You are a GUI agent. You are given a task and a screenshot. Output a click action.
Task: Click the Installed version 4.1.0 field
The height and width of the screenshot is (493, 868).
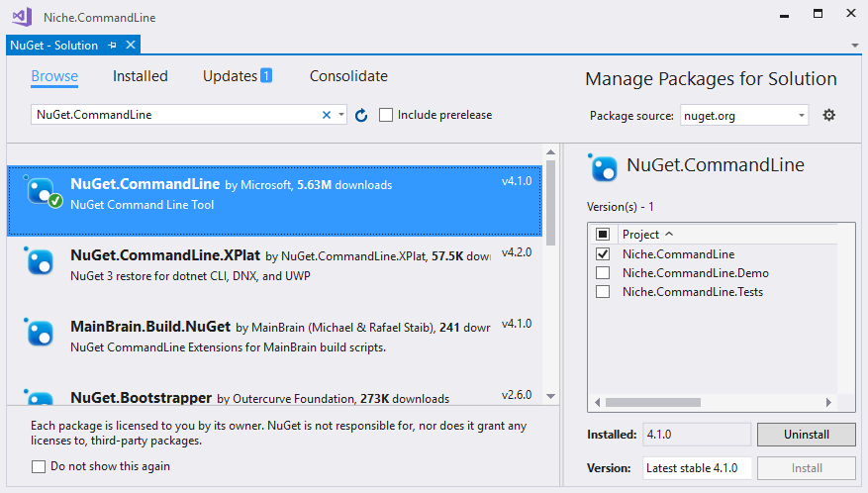coord(697,435)
